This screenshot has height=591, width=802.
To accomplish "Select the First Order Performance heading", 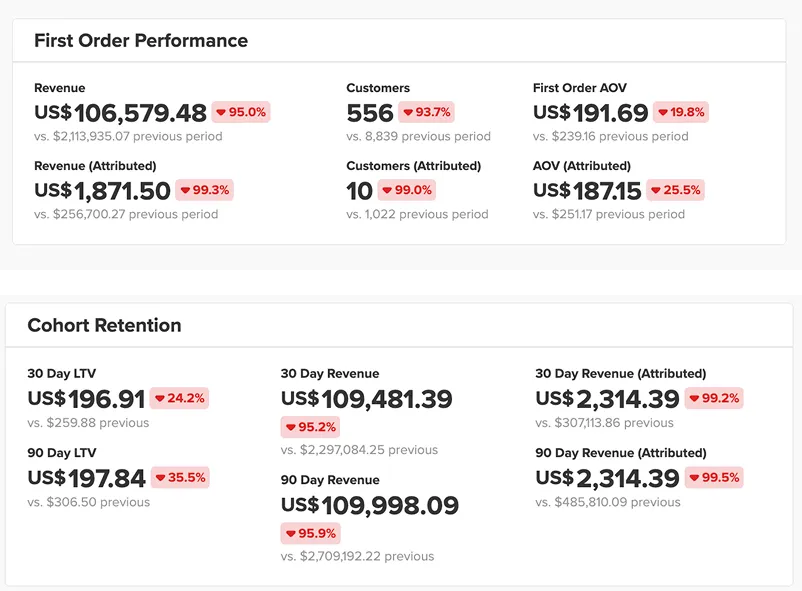I will tap(141, 41).
